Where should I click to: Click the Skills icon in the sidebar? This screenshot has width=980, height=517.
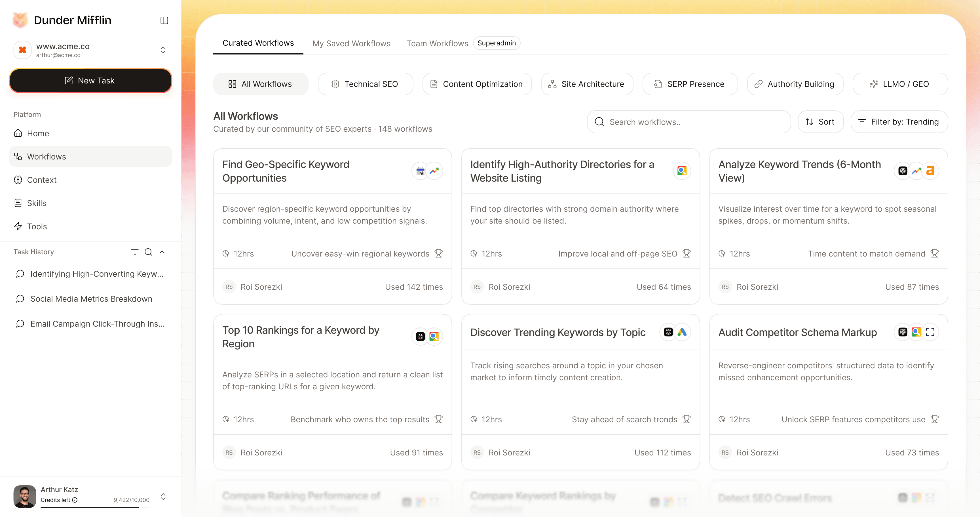[x=18, y=203]
